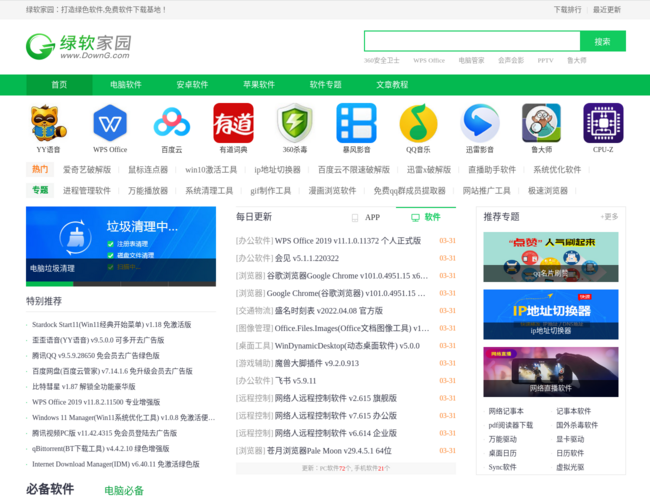Click the 专题 green tag
The height and width of the screenshot is (500, 650).
(x=40, y=190)
